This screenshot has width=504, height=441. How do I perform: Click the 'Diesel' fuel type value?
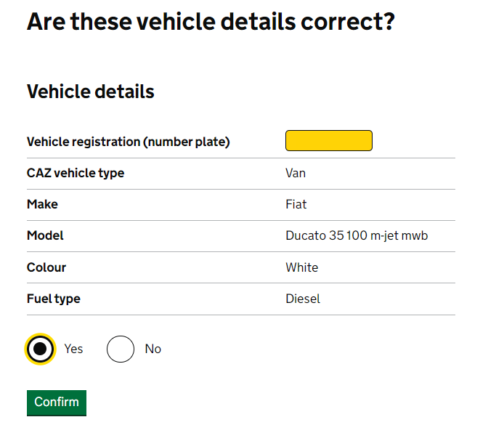pyautogui.click(x=303, y=299)
